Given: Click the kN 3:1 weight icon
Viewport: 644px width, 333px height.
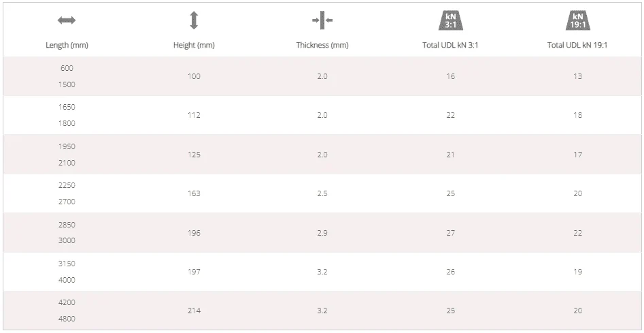Looking at the screenshot, I should (451, 20).
